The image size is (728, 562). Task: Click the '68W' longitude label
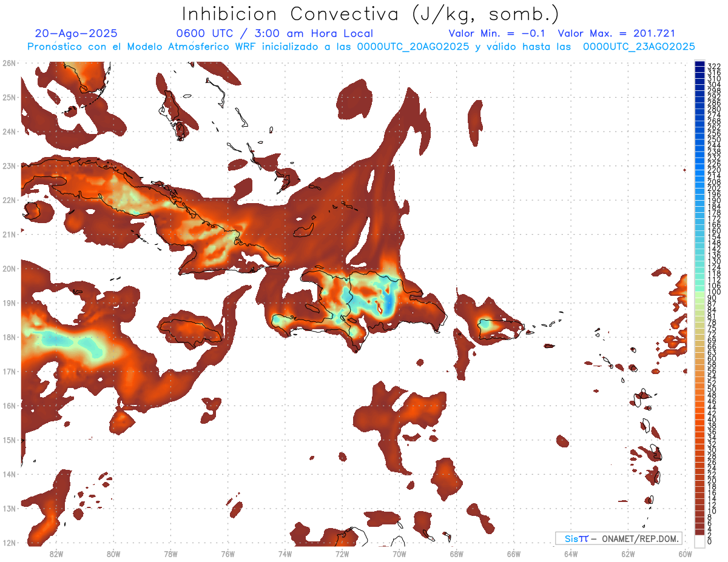(x=457, y=554)
